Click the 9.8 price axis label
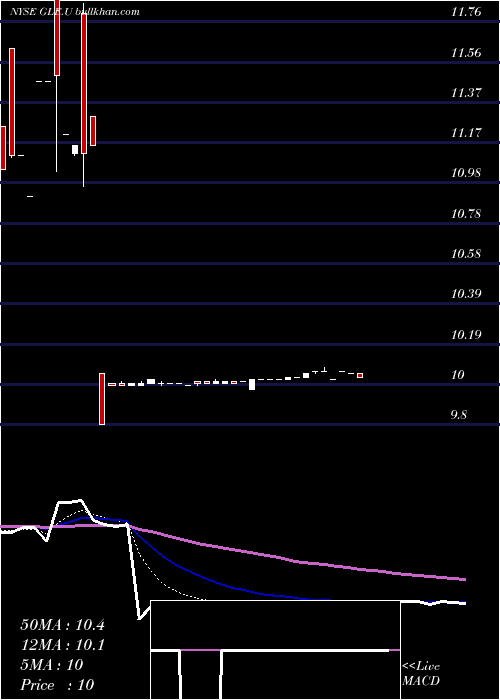The width and height of the screenshot is (500, 700). 459,415
